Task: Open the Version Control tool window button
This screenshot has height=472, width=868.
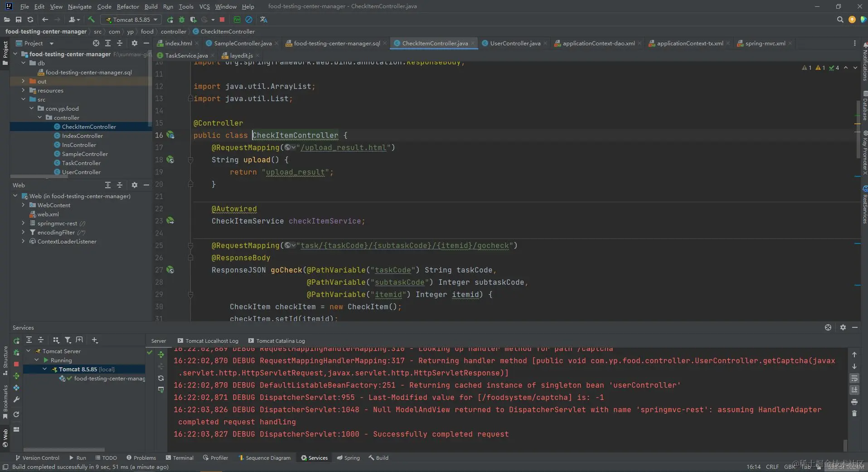Action: (37, 457)
